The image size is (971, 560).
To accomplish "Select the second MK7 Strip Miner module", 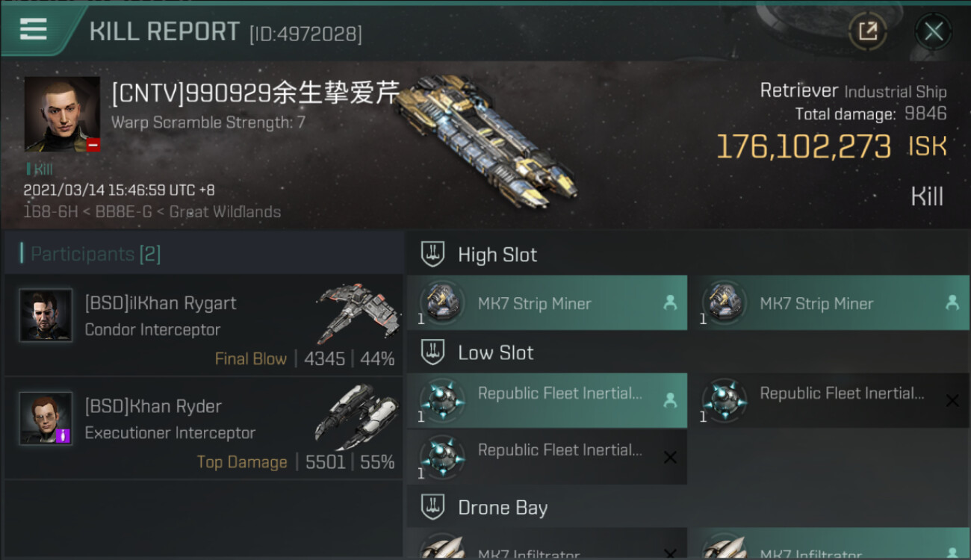I will click(829, 303).
